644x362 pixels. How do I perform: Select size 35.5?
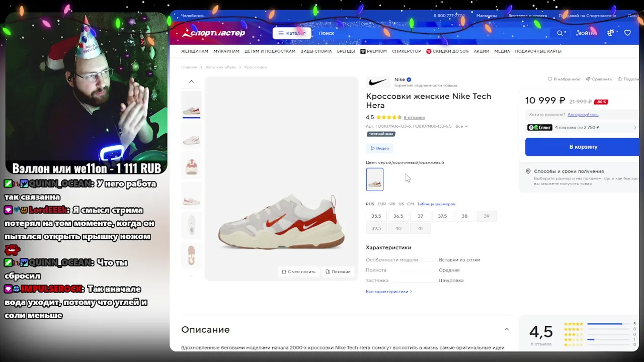click(376, 216)
